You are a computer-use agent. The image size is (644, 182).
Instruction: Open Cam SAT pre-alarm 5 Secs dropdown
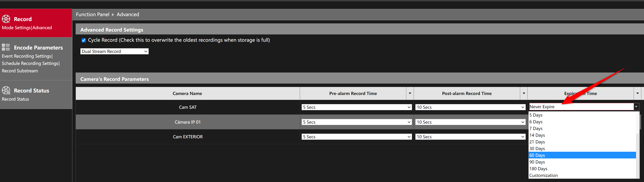pos(357,107)
